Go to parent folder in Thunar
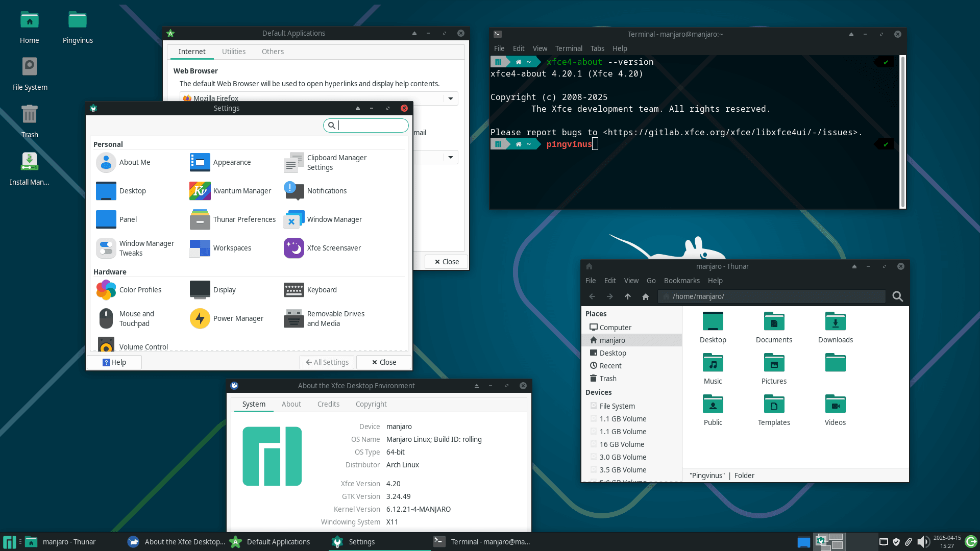Viewport: 980px width, 551px height. (x=628, y=296)
